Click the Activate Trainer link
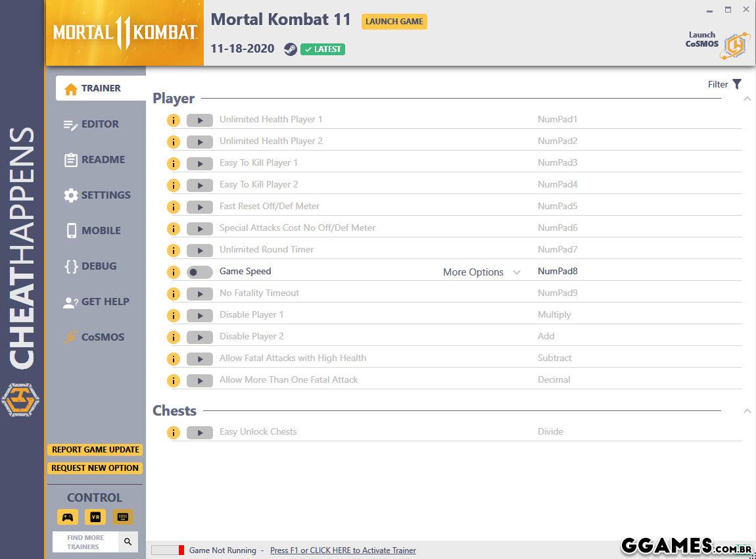This screenshot has width=756, height=559. 343,550
